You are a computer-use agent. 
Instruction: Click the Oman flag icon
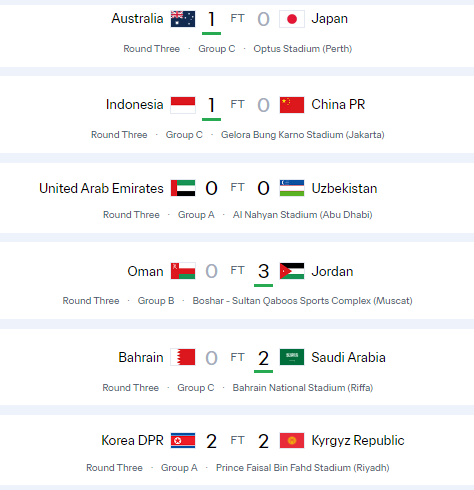(x=183, y=271)
